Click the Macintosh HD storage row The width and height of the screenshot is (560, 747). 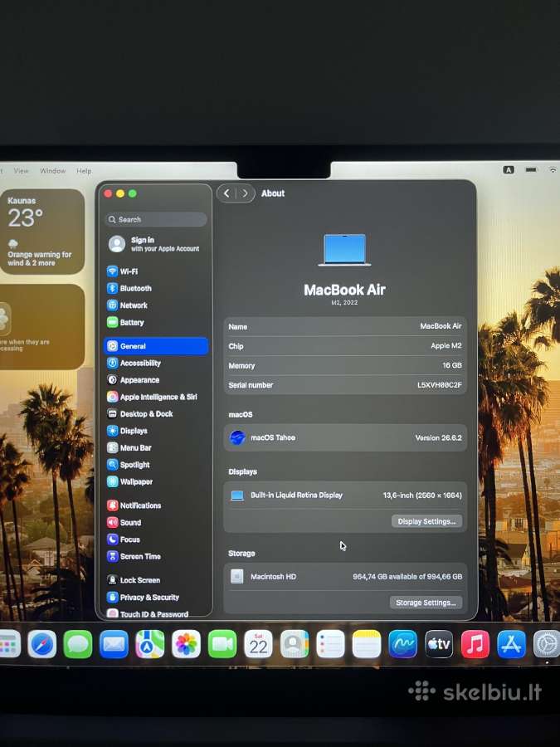pos(345,577)
